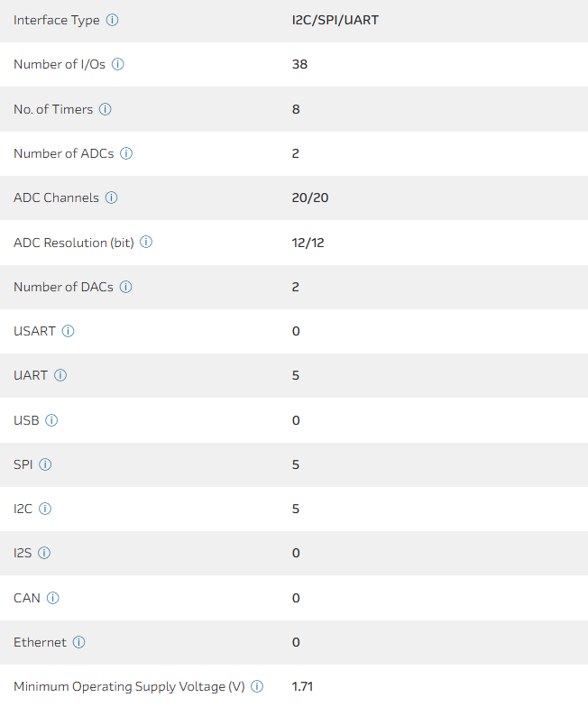
Task: Show info for I2C row
Action: click(x=45, y=509)
